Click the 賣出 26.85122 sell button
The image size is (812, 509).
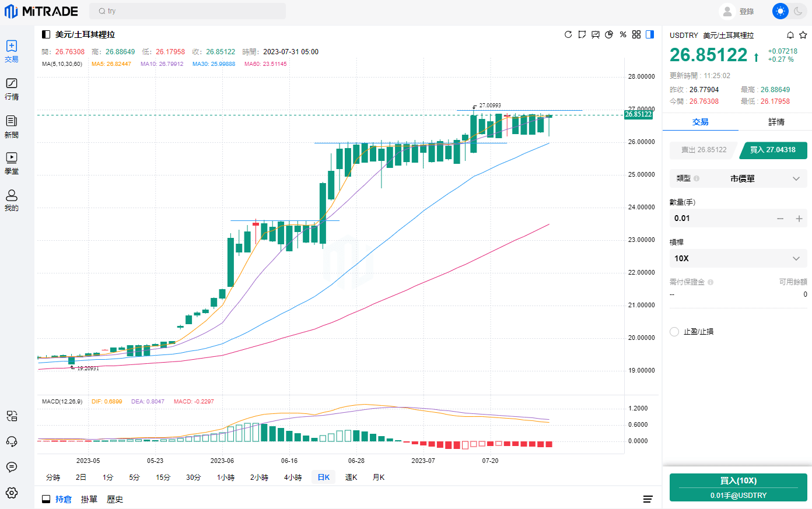(703, 150)
